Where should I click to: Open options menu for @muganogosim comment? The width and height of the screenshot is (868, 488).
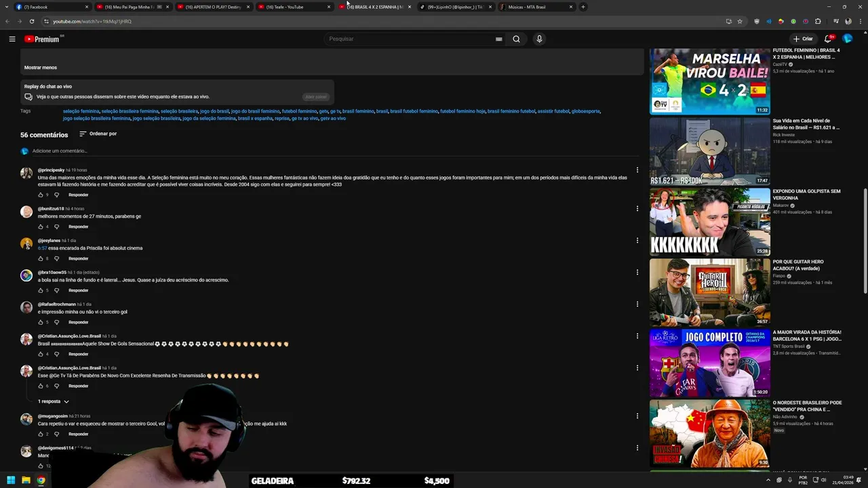[637, 416]
